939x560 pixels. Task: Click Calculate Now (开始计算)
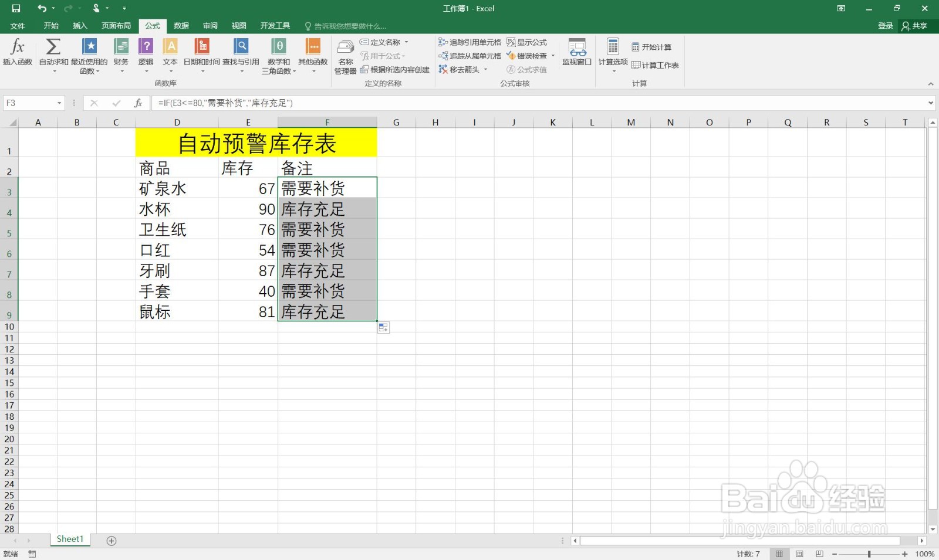point(652,46)
